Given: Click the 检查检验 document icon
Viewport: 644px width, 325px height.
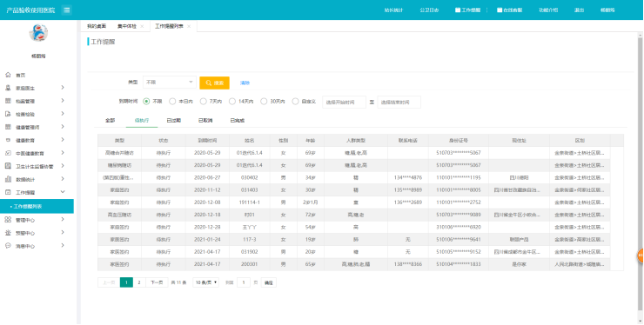Looking at the screenshot, I should (x=8, y=114).
